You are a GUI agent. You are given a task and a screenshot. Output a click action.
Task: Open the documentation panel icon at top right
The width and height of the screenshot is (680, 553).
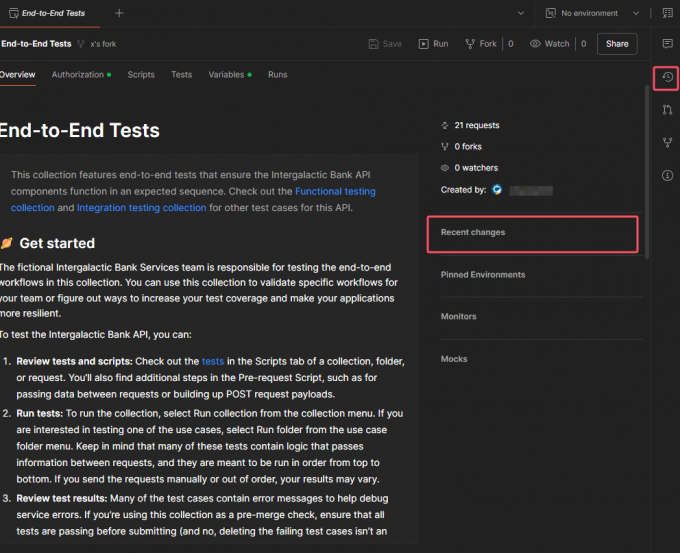click(667, 13)
